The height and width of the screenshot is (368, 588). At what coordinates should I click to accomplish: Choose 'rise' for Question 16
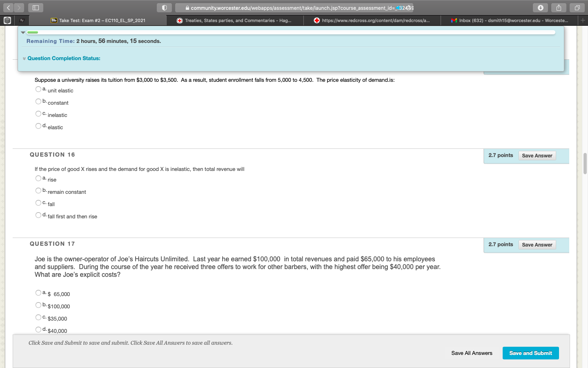(x=38, y=178)
